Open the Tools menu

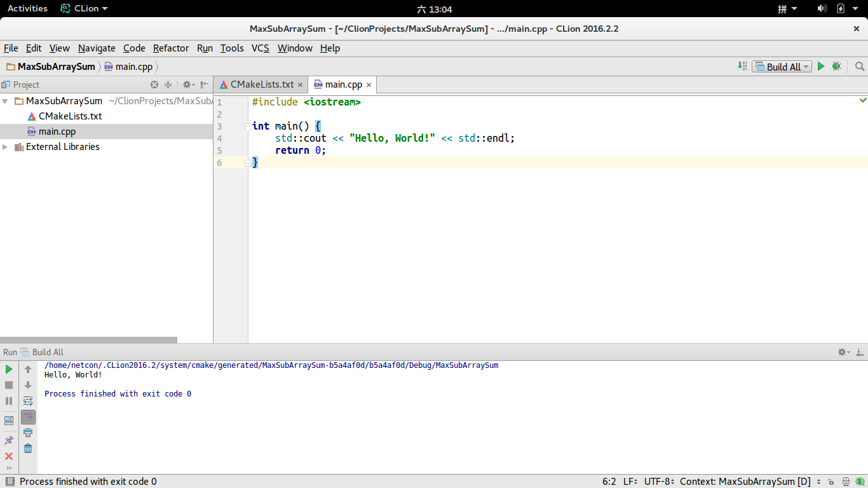(232, 48)
